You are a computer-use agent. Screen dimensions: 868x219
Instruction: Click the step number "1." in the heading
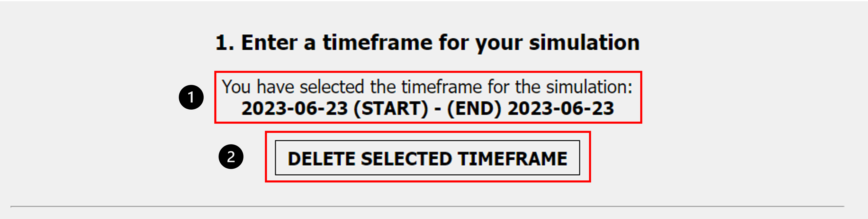pyautogui.click(x=225, y=43)
